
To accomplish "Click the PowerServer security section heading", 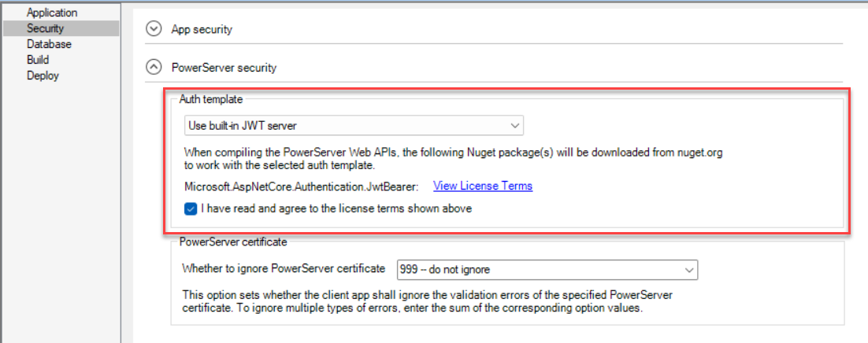I will coord(224,68).
